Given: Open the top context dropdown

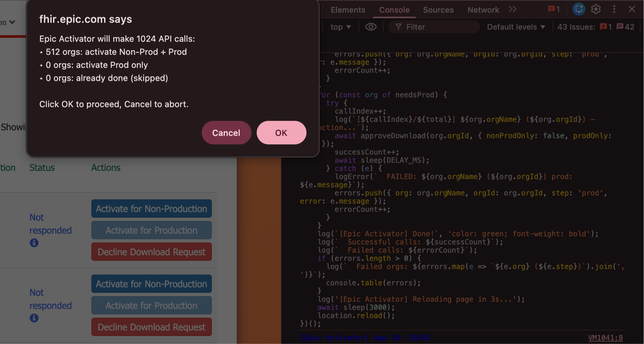Looking at the screenshot, I should click(340, 27).
